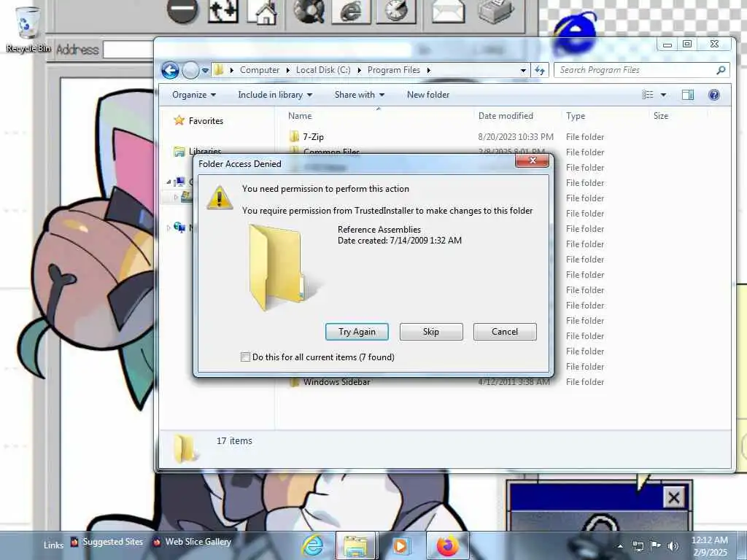
Task: Open Include in library menu
Action: click(275, 95)
